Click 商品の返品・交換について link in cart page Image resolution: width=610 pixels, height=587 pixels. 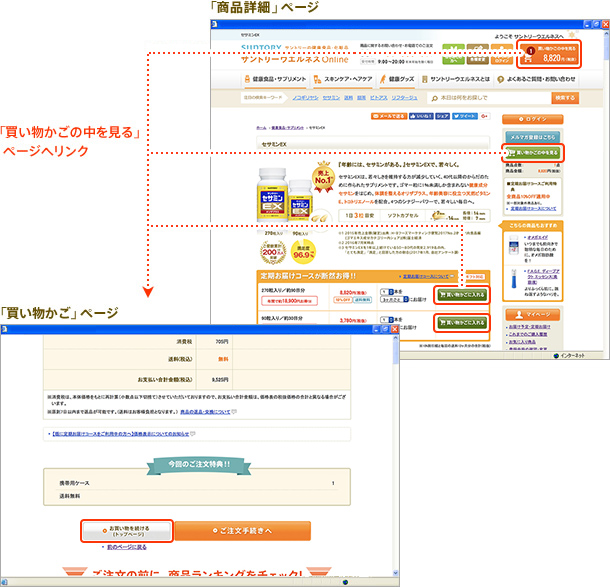click(205, 412)
